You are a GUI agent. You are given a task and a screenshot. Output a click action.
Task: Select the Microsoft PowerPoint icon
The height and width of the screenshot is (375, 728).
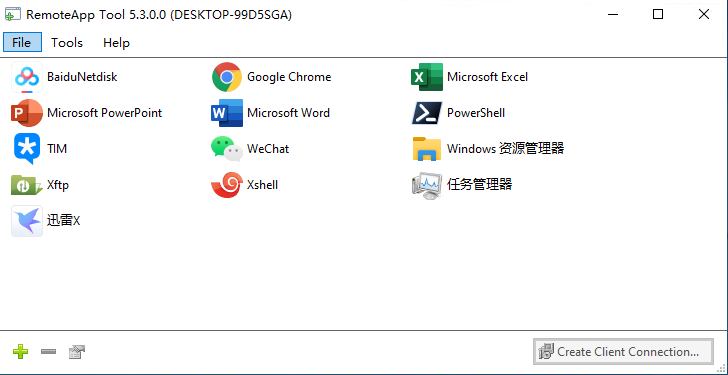tap(27, 113)
